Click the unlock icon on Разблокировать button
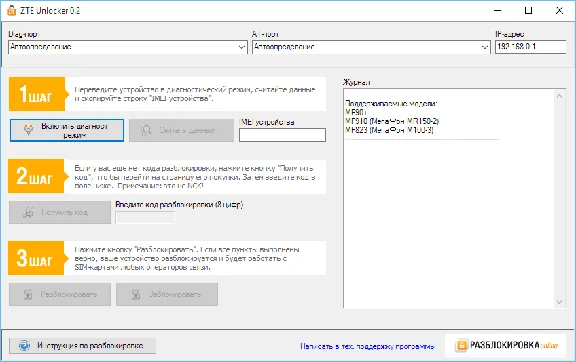This screenshot has height=362, width=576. (x=28, y=294)
